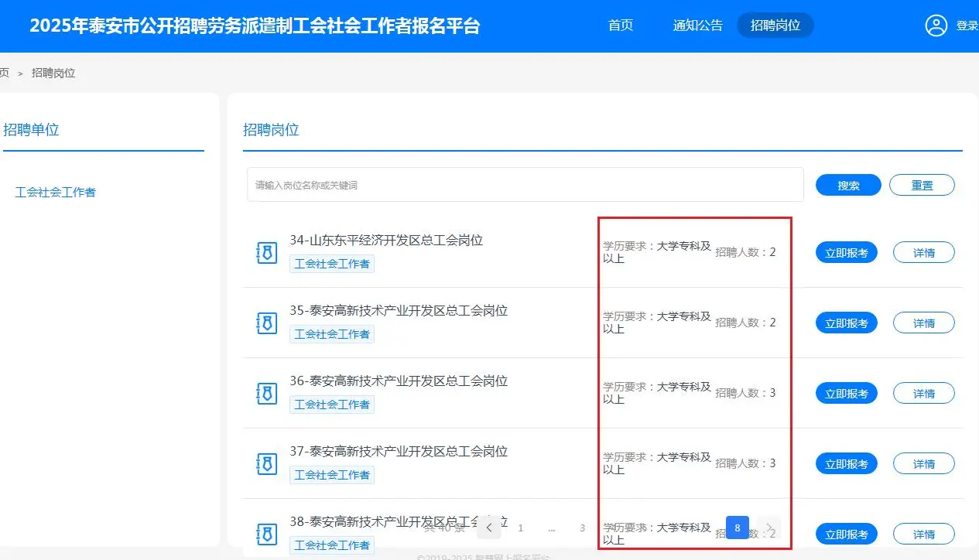
Task: Switch to the 招聘岗位 nav tab
Action: pyautogui.click(x=775, y=25)
